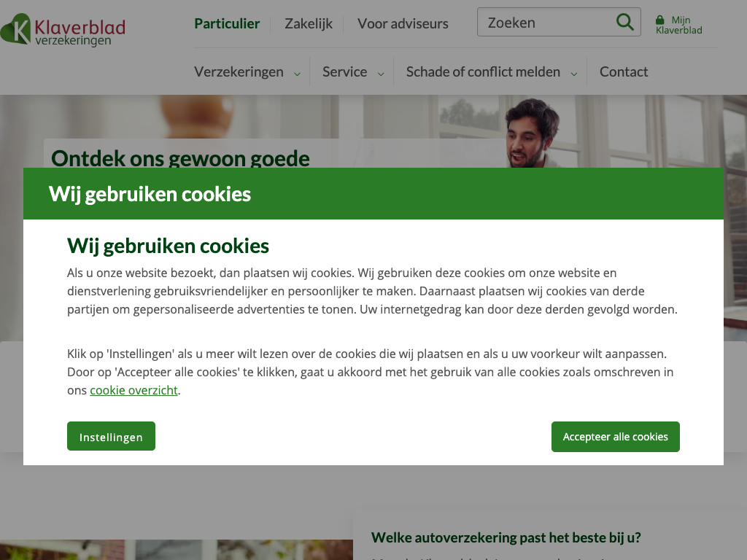This screenshot has width=747, height=560.
Task: Open cookie Instellingen
Action: [111, 436]
